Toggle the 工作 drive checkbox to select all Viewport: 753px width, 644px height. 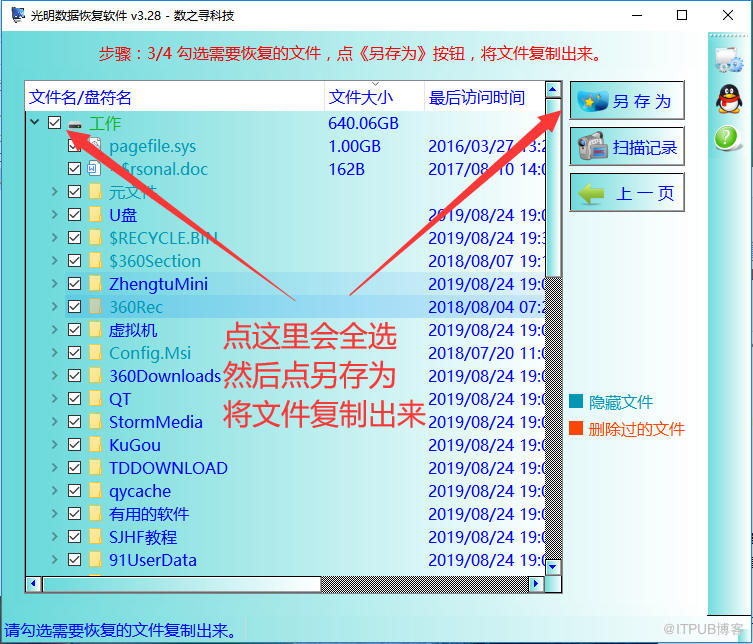coord(55,122)
